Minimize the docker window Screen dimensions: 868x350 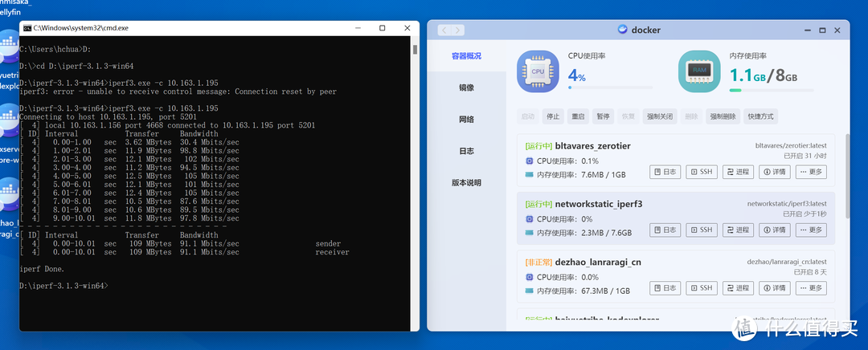(x=806, y=31)
